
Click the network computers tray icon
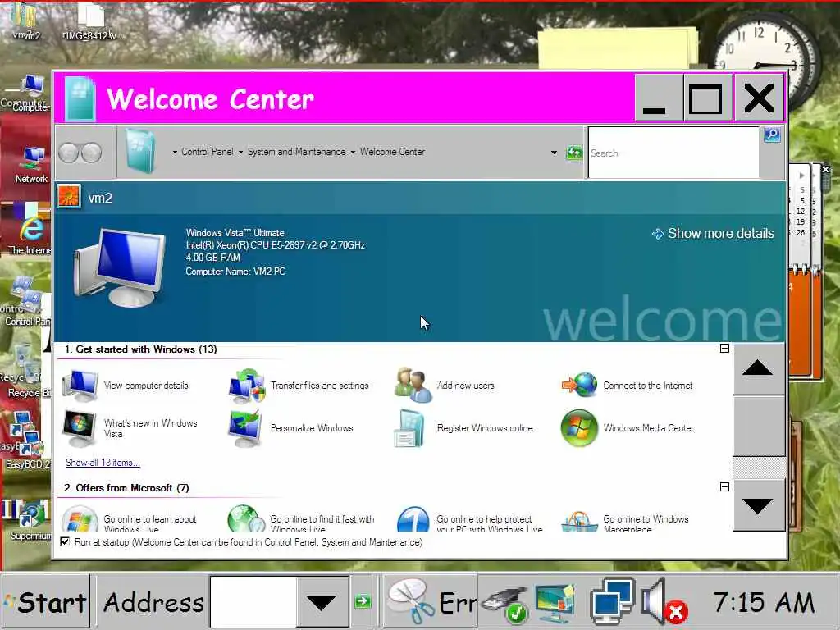coord(612,601)
